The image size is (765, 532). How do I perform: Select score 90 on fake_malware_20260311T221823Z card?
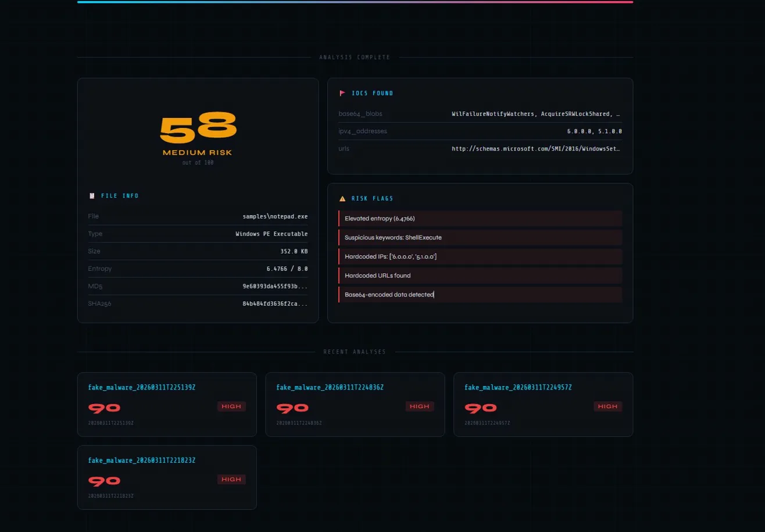(105, 481)
